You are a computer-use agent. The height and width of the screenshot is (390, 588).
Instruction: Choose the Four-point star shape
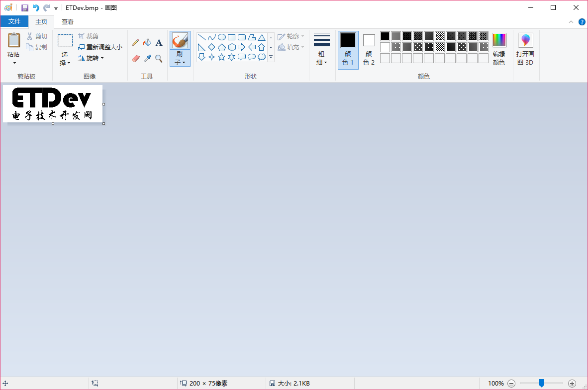(212, 57)
